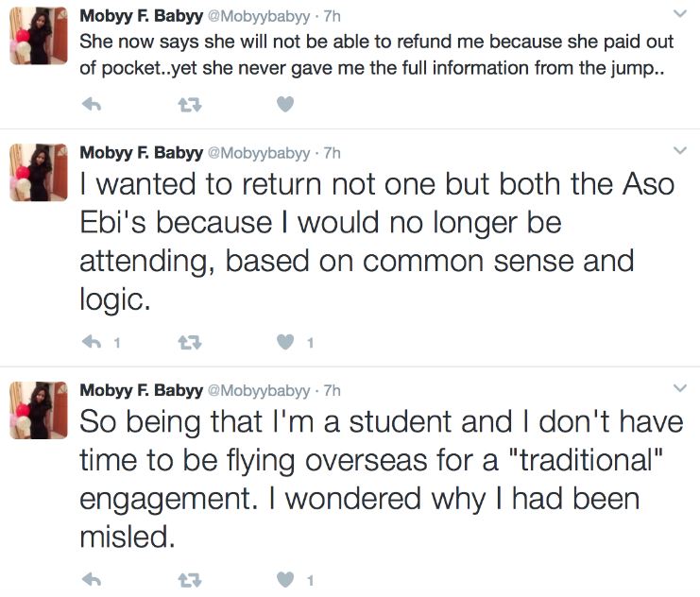Click profile avatar on the engagement tweet
The width and height of the screenshot is (700, 597).
click(x=38, y=410)
